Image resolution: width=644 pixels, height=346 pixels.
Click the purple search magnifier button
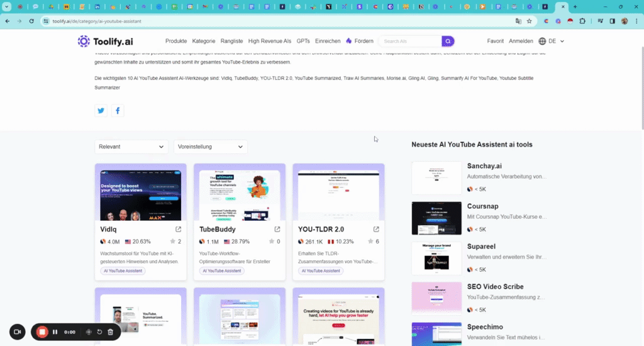pyautogui.click(x=448, y=41)
